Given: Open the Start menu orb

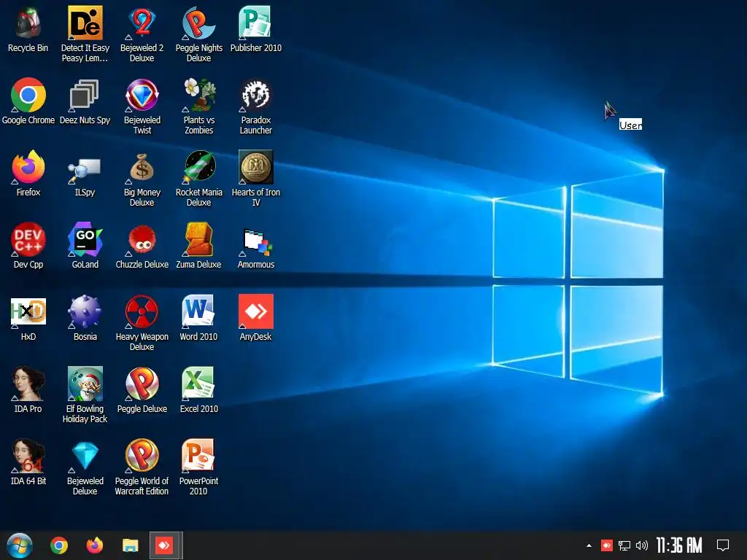Looking at the screenshot, I should (x=20, y=545).
